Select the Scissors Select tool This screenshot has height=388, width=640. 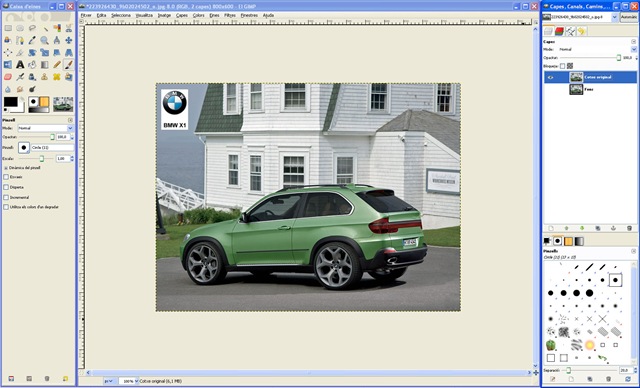[x=69, y=28]
